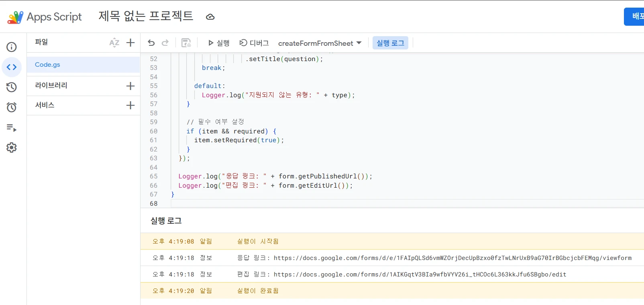The width and height of the screenshot is (644, 305).
Task: Run the script with 실행 button
Action: point(218,43)
